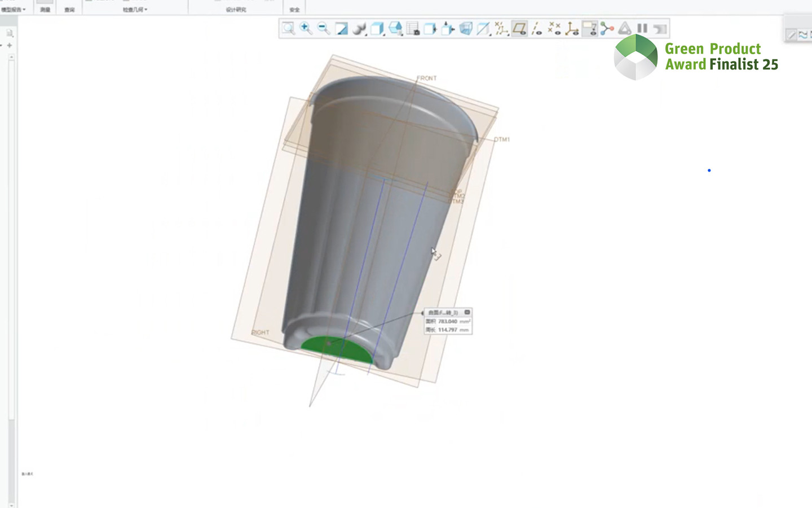Click the Pause icon on the graphics toolbar
Viewport: 812px width, 508px height.
click(x=642, y=28)
